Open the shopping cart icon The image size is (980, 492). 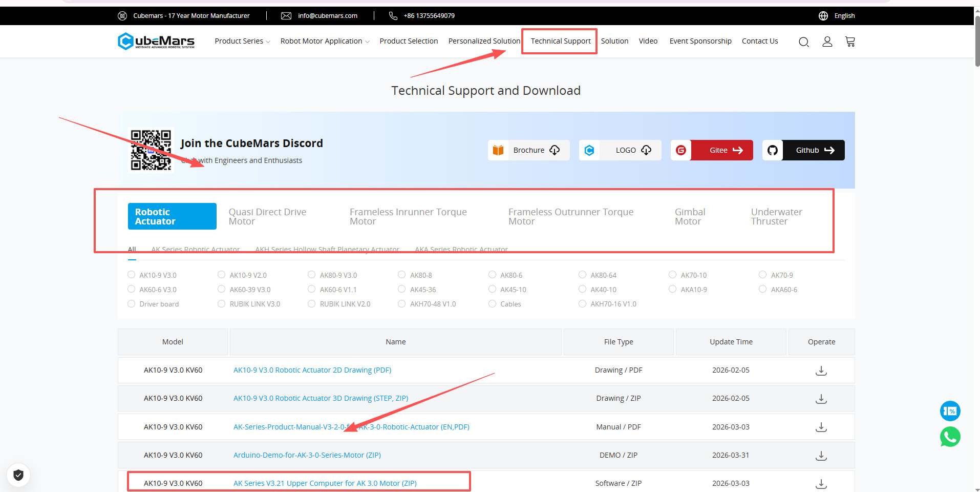[850, 42]
